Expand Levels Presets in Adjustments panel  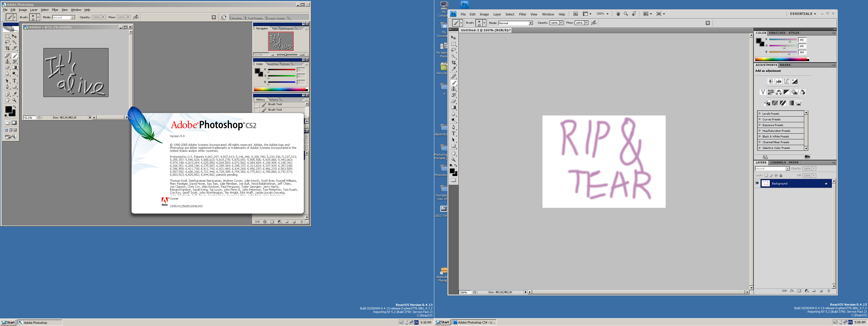coord(760,113)
